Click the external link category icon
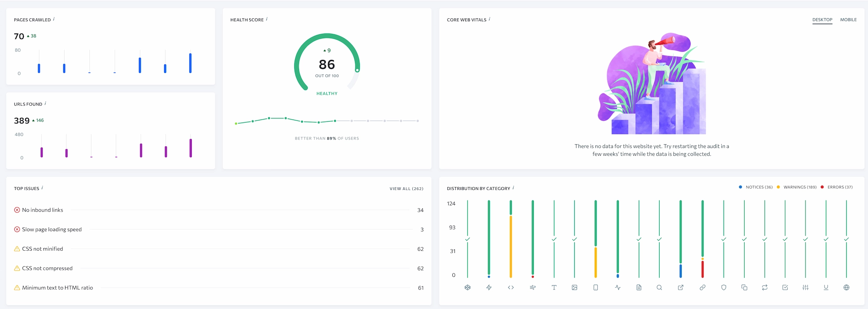 coord(681,287)
